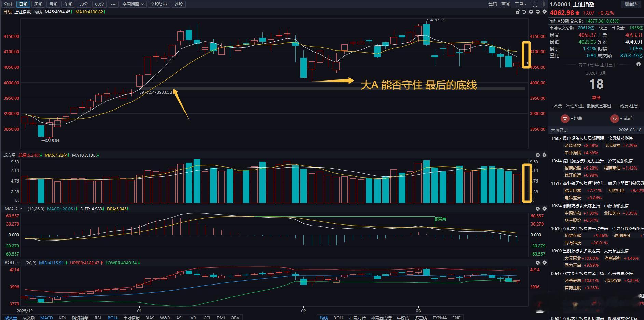Collapse the right panel with double-chevron icon
This screenshot has height=320, width=644.
544,4
